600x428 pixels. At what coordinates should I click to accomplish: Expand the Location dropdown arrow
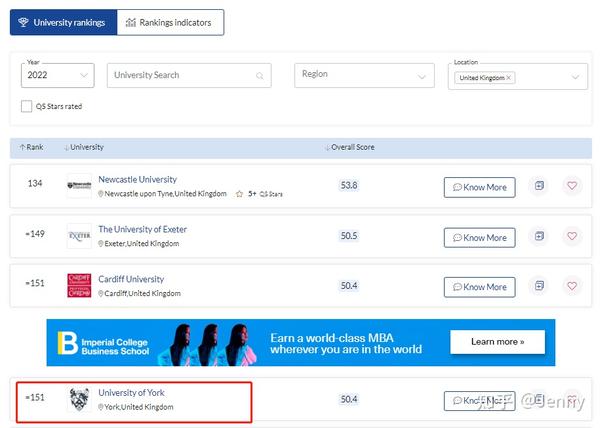pos(575,77)
